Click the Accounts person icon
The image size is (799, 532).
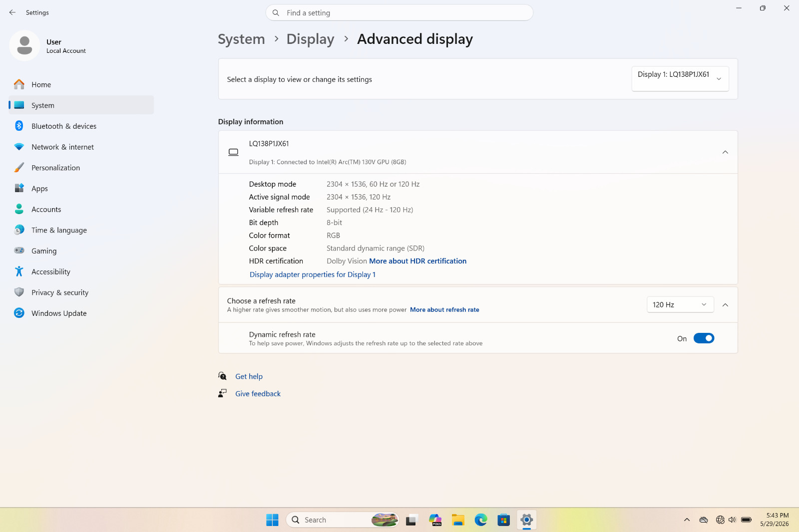click(19, 209)
